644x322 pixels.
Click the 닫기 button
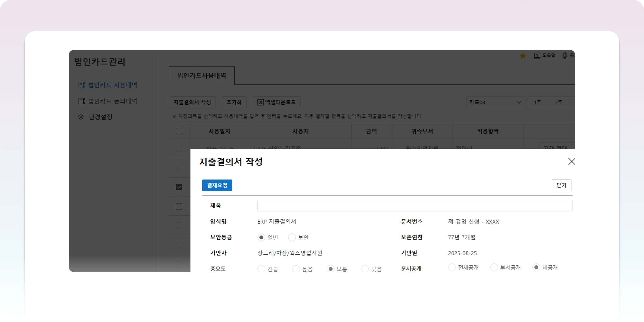[561, 185]
